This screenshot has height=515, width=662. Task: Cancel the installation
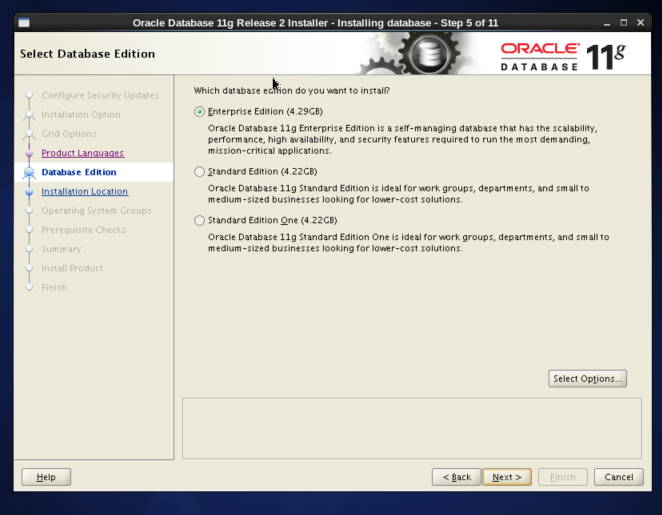point(618,477)
